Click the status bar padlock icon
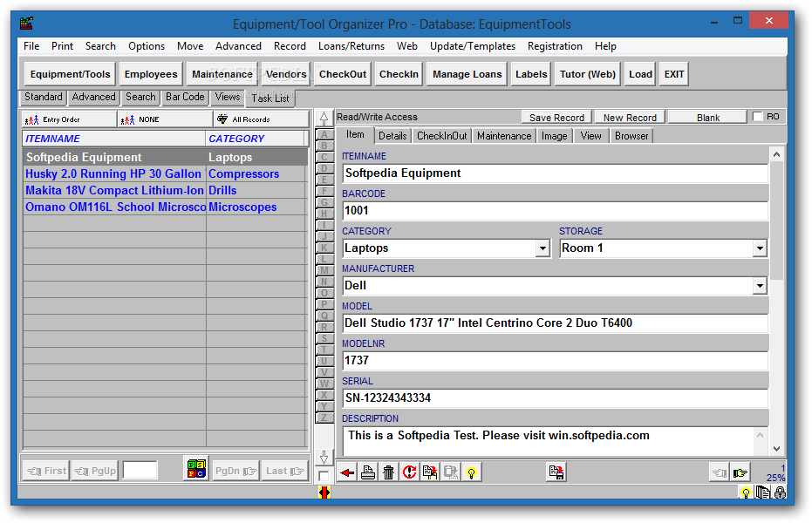The width and height of the screenshot is (812, 523). point(780,492)
